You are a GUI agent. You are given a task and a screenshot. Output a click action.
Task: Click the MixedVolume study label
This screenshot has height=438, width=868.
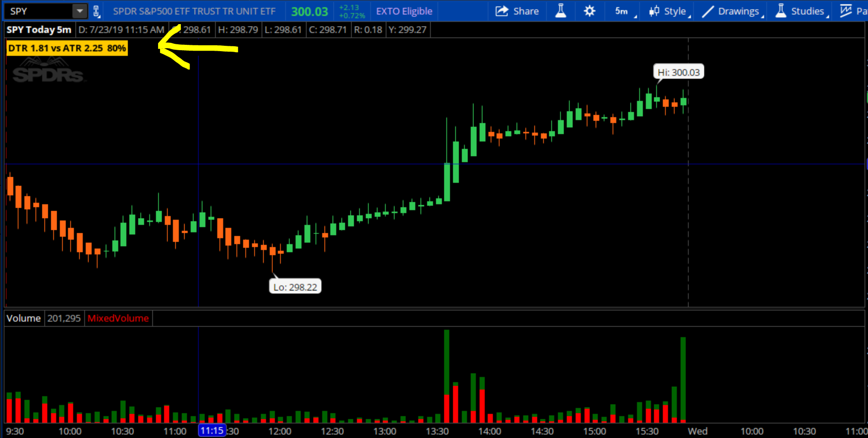click(118, 318)
